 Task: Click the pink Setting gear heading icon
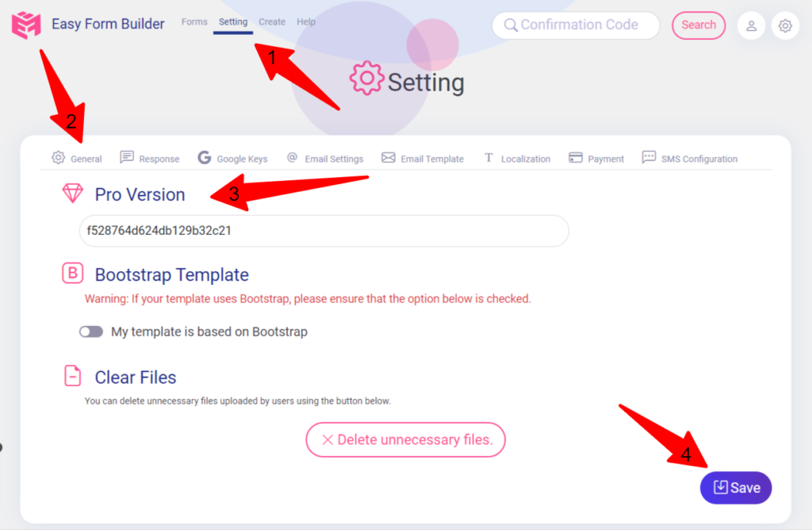tap(366, 79)
